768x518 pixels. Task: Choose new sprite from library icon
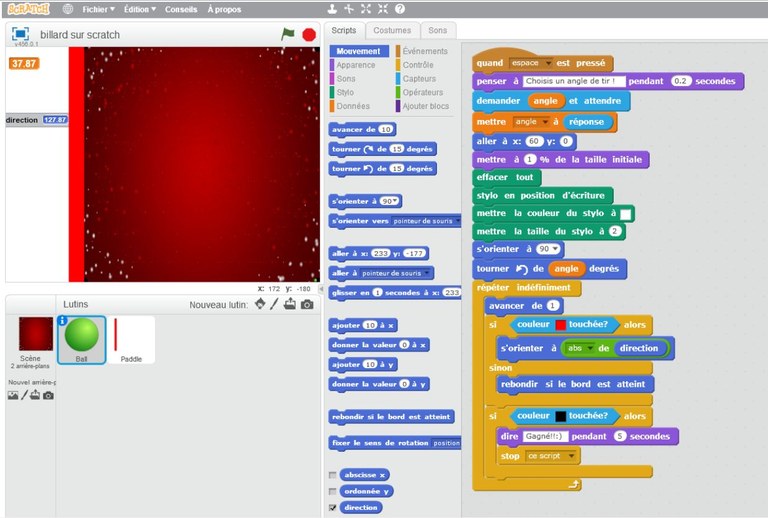(x=260, y=304)
